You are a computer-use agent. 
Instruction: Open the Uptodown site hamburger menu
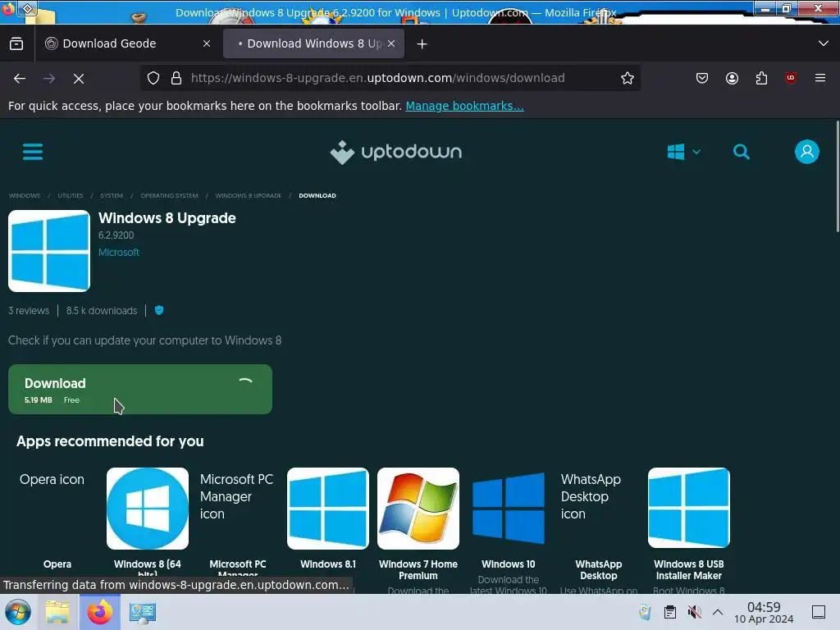(x=33, y=152)
